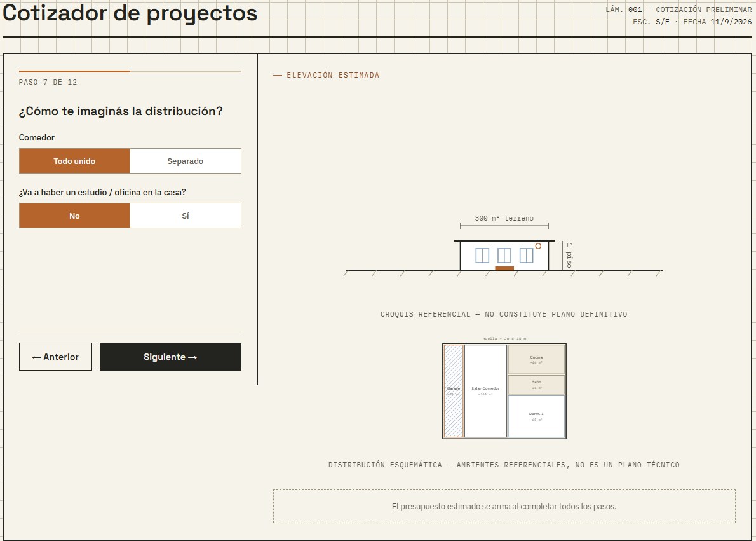Screen dimensions: 756x541
Task: Select the Estar-Comedor room block
Action: (485, 391)
